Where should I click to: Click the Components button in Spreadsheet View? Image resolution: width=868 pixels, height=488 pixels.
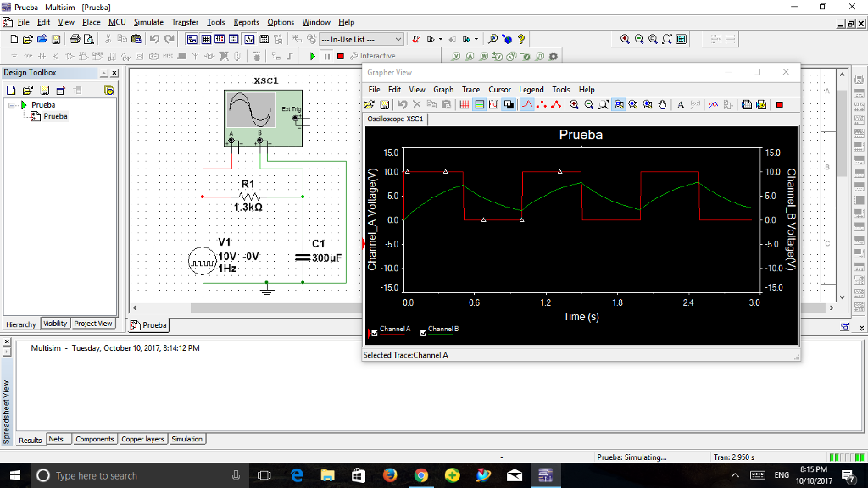[x=94, y=439]
